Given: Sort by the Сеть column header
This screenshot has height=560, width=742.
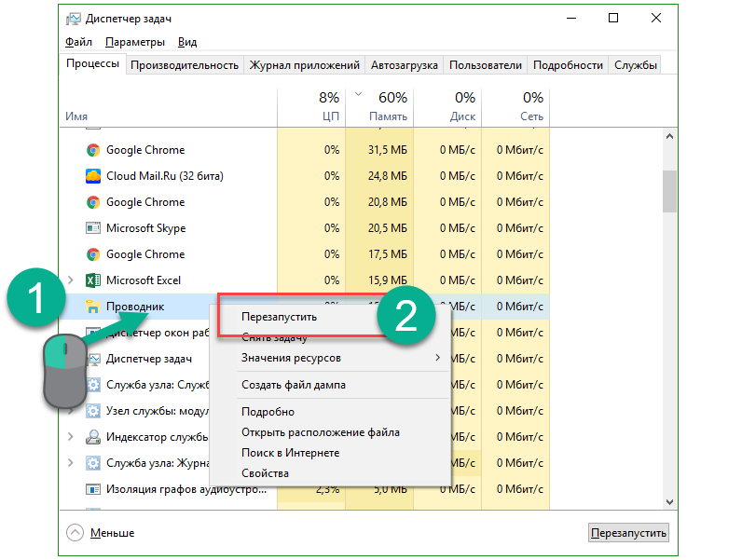Looking at the screenshot, I should click(x=515, y=108).
